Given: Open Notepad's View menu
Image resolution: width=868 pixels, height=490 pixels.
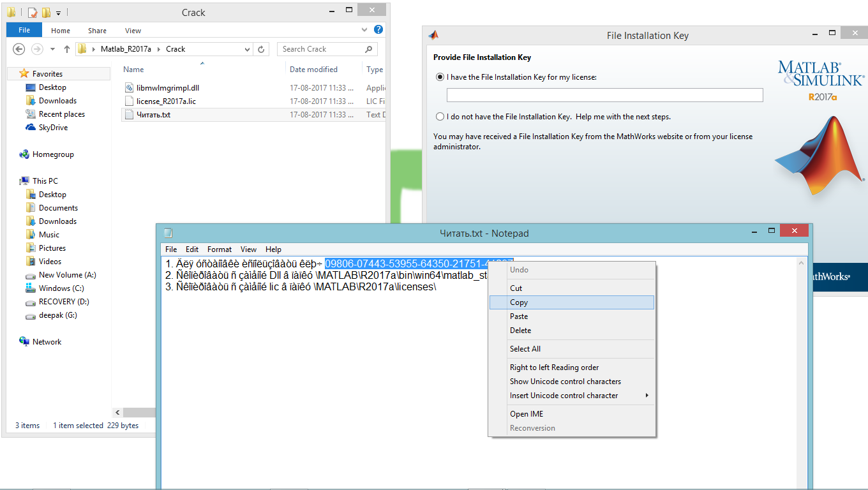Looking at the screenshot, I should coord(248,249).
